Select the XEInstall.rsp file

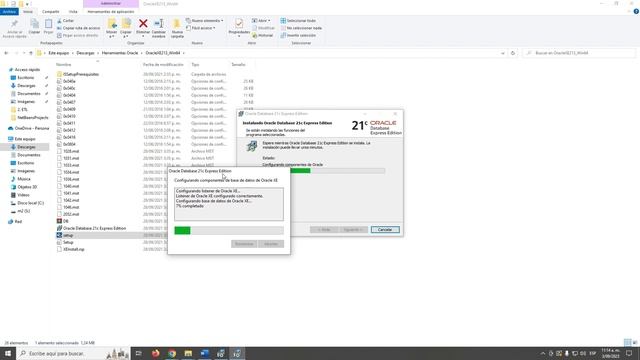pyautogui.click(x=73, y=249)
